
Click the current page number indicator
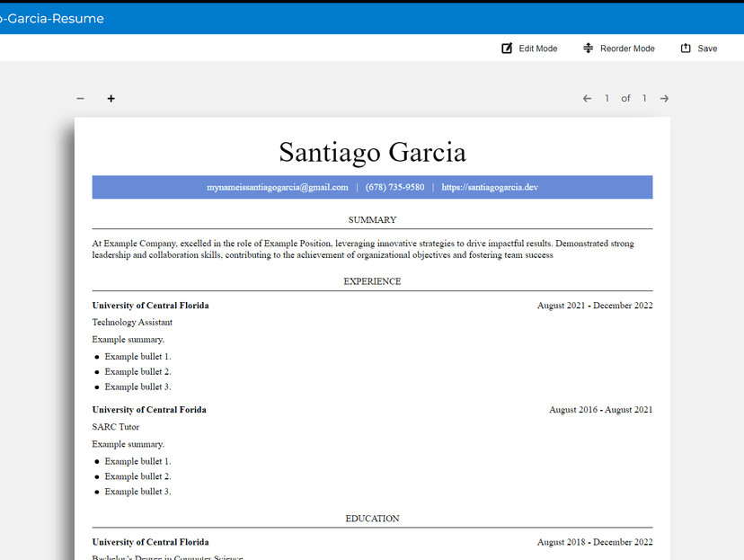pos(607,99)
